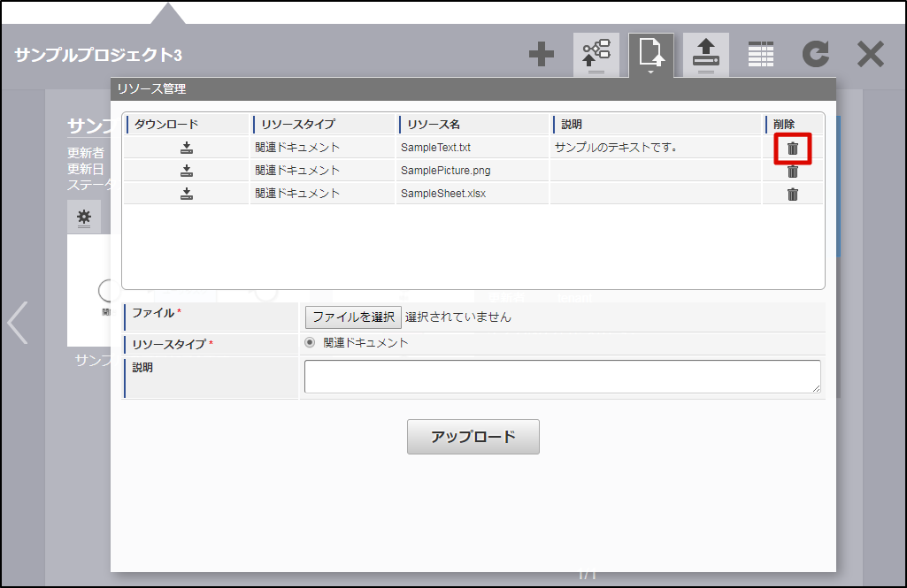The height and width of the screenshot is (588, 907).
Task: Click the refresh arrow icon
Action: coord(816,54)
